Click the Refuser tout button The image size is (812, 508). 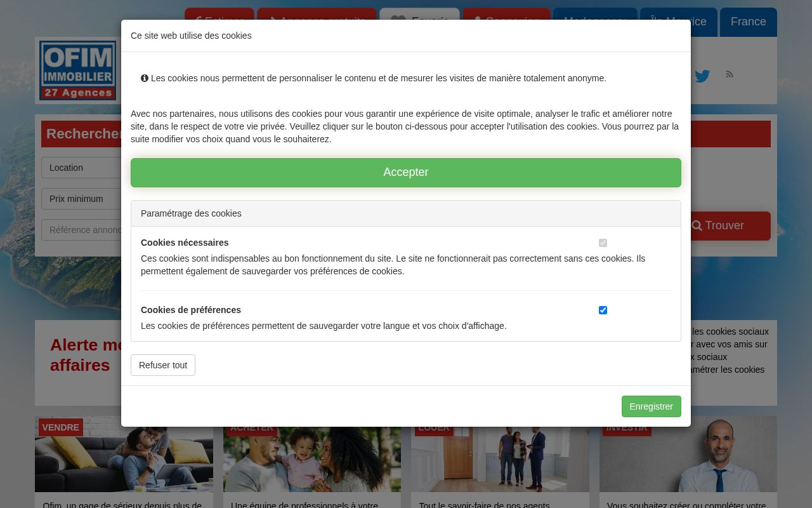click(163, 365)
